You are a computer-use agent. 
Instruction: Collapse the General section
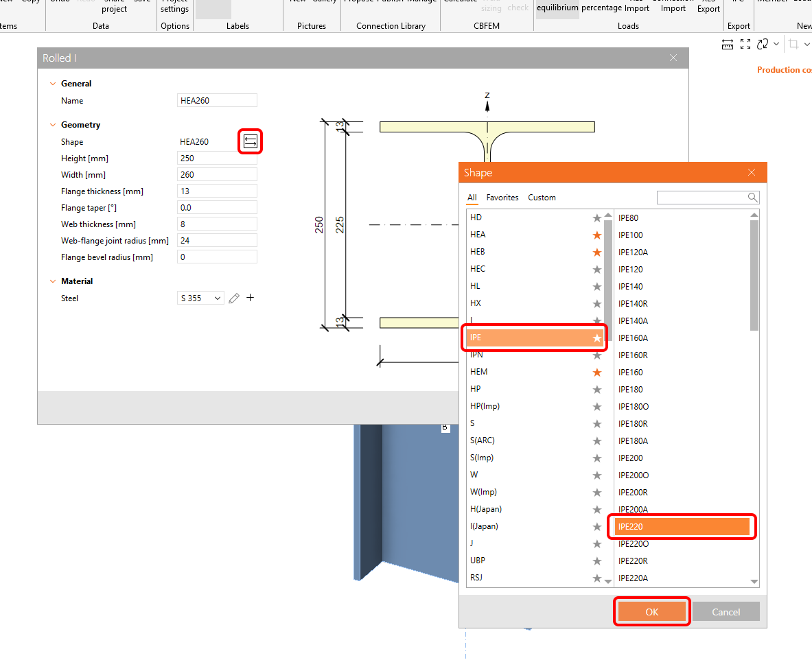[52, 84]
